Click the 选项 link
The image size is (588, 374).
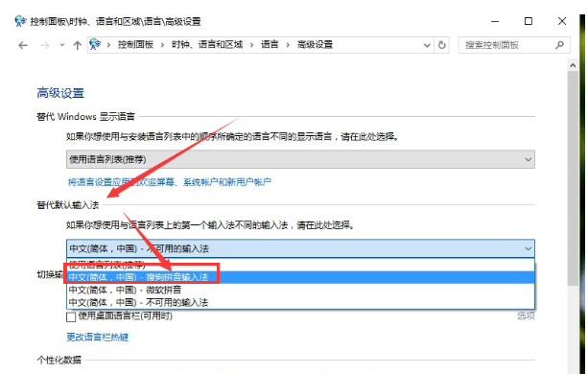526,316
